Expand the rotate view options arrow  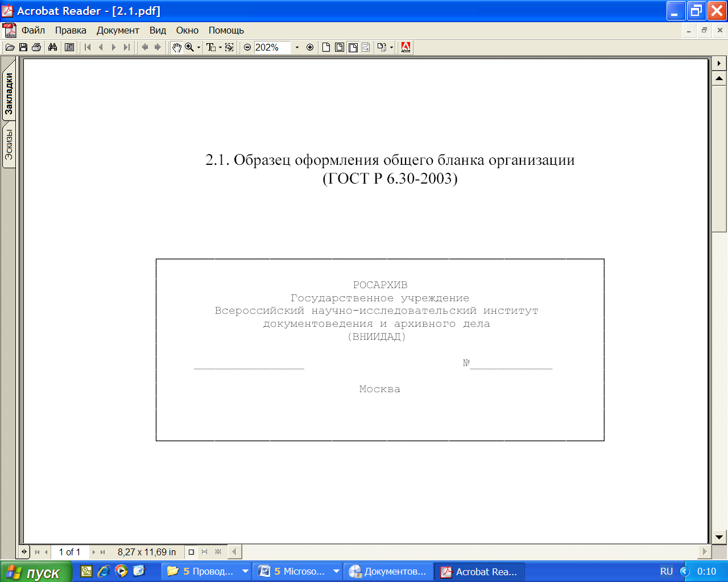tap(391, 48)
